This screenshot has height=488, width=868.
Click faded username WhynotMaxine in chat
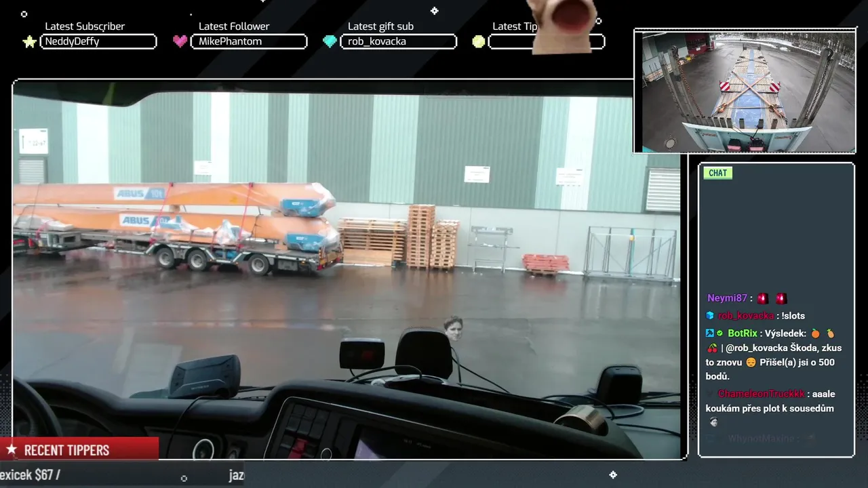coord(761,439)
